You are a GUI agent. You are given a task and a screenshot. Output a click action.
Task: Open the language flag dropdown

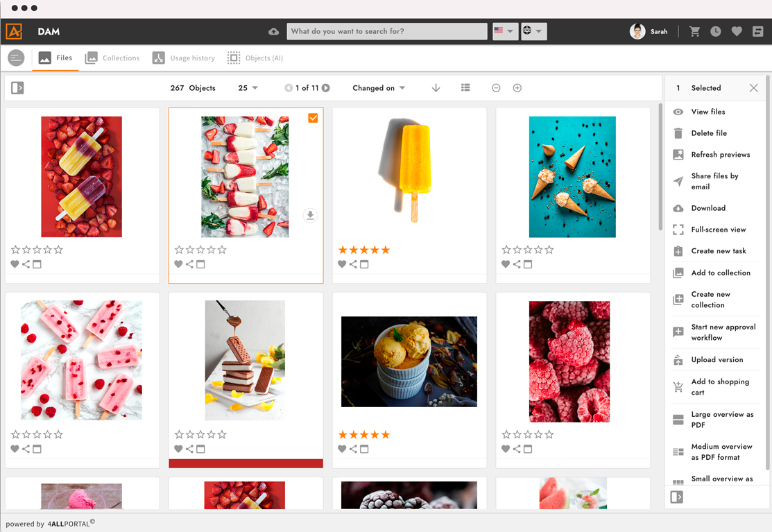[504, 31]
